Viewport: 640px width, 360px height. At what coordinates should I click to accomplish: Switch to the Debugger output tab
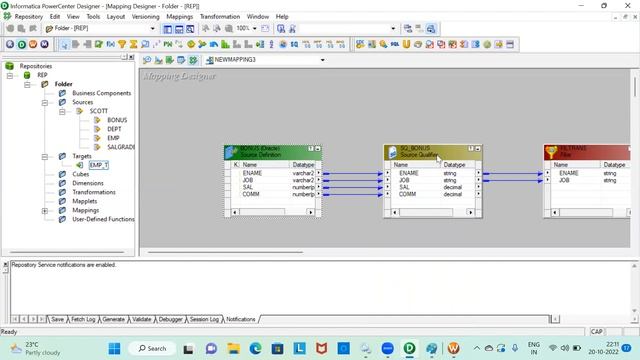[x=170, y=319]
